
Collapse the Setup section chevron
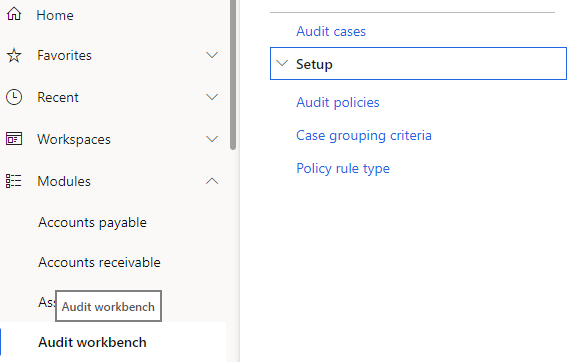282,63
